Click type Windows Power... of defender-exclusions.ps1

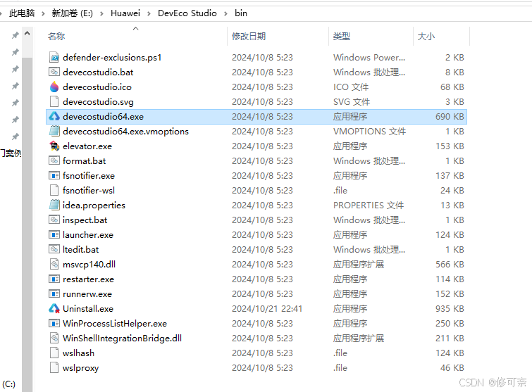pyautogui.click(x=369, y=57)
